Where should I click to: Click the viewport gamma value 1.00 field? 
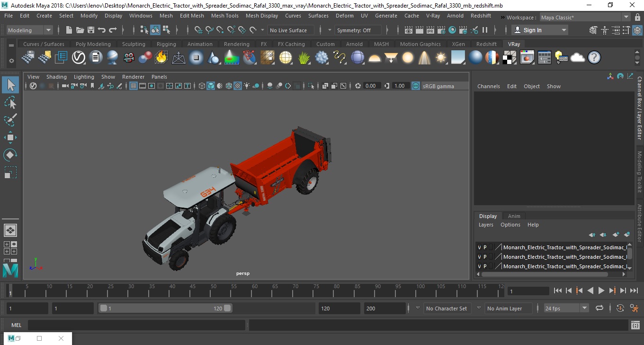(x=401, y=86)
